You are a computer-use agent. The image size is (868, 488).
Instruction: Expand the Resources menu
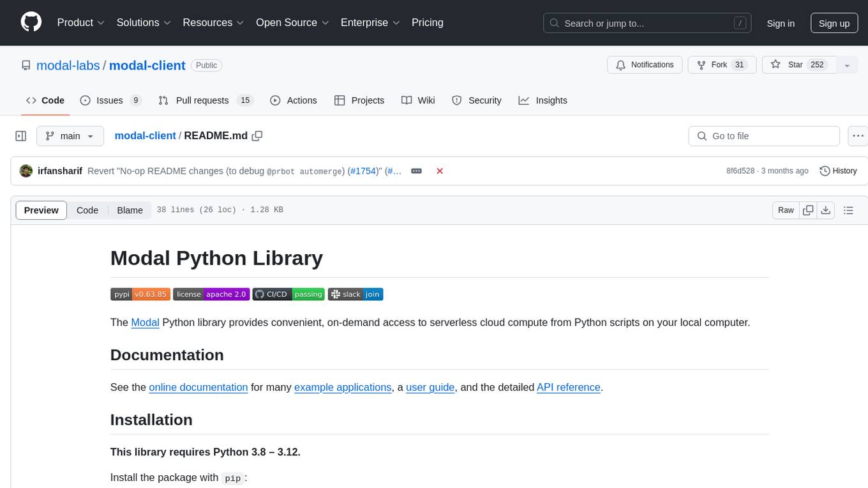[213, 22]
